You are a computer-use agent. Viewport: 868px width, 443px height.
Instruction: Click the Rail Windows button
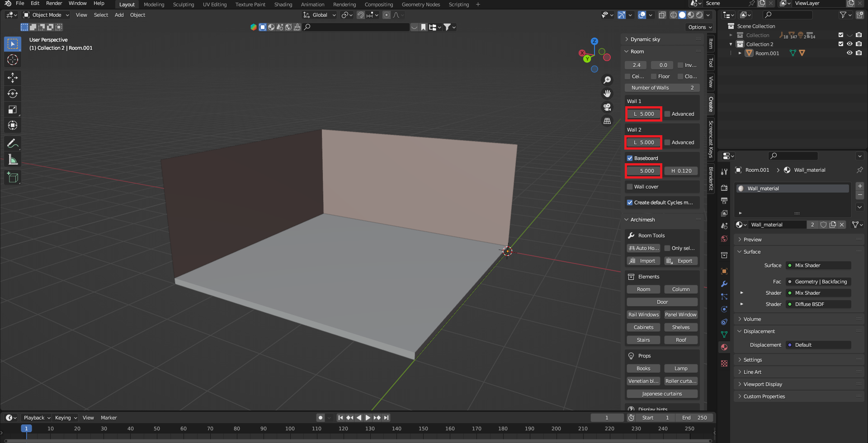tap(643, 315)
